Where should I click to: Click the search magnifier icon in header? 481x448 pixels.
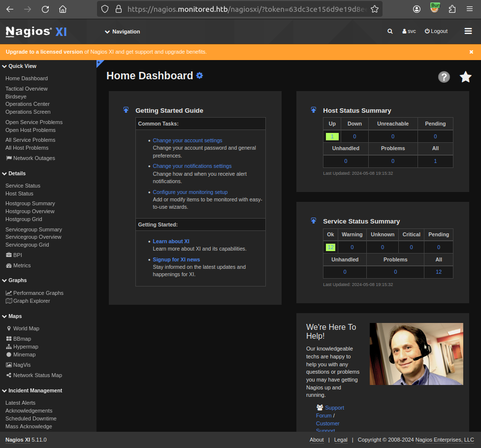click(x=390, y=32)
